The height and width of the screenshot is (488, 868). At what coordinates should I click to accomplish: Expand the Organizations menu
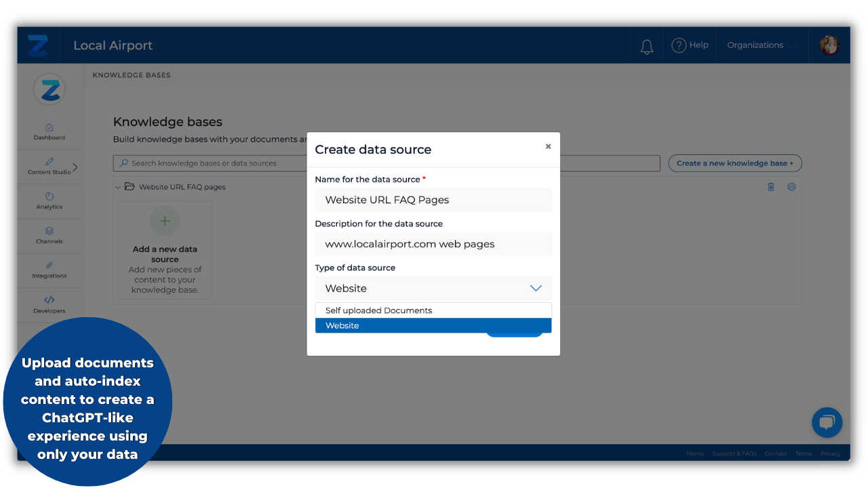(759, 45)
